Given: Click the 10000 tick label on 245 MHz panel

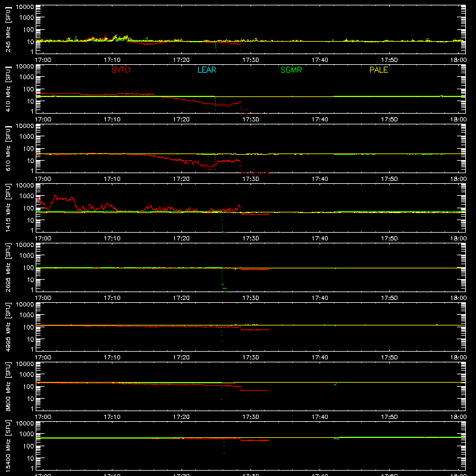Looking at the screenshot, I should click(25, 7).
